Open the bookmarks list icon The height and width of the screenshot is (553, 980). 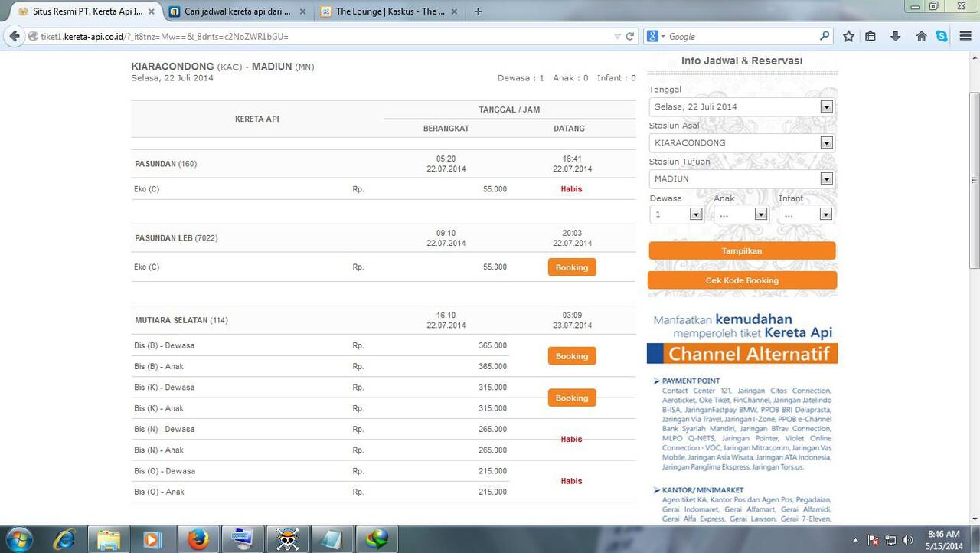click(x=871, y=36)
